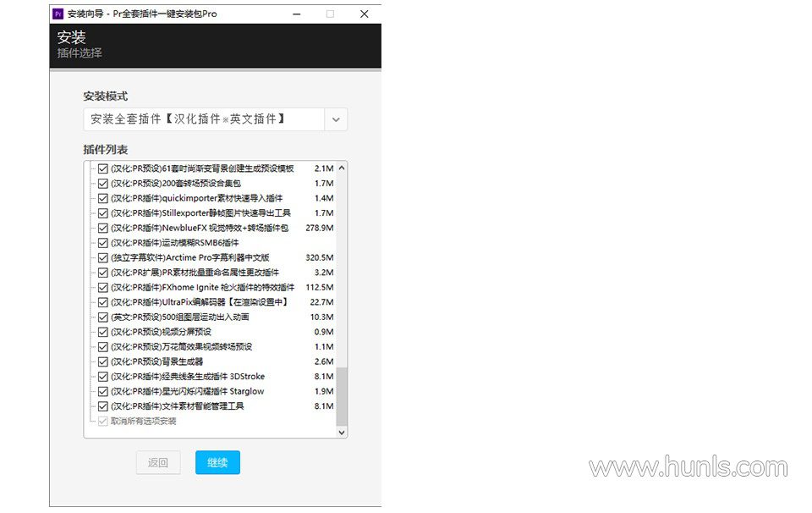Click the 1.9M size of Starglow
The width and height of the screenshot is (812, 513).
(x=324, y=392)
